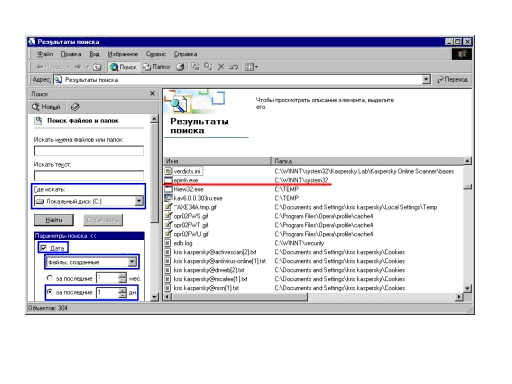Click the results list vertical scrollbar down arrow
Viewport: 512px width, 384px height.
pos(468,288)
